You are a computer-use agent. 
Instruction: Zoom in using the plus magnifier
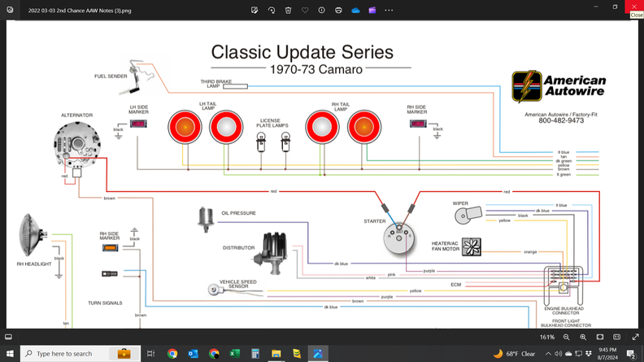(583, 337)
